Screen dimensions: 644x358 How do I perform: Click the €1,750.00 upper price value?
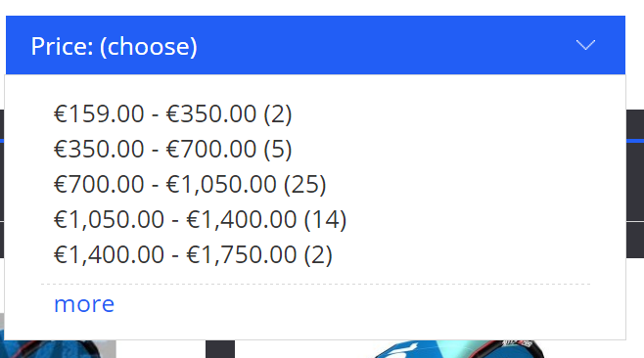coord(242,254)
